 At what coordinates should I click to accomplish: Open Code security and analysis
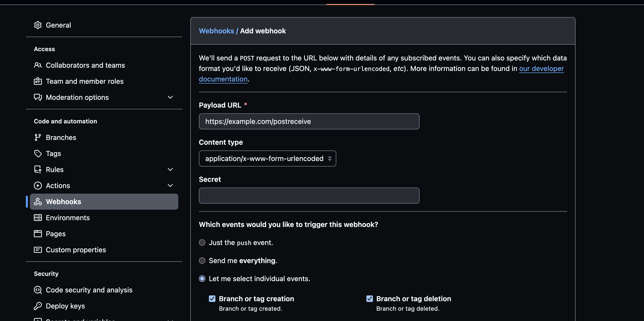tap(104, 290)
